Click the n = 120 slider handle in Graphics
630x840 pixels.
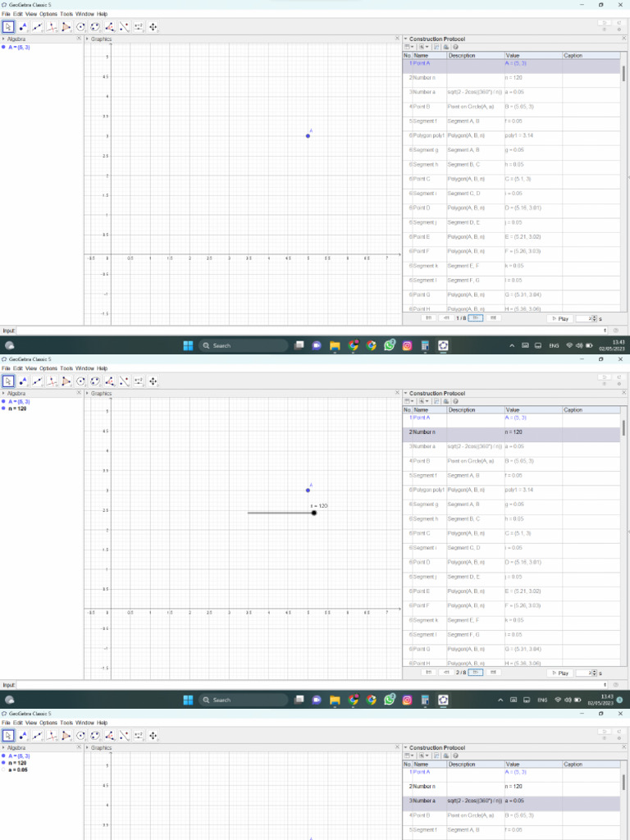314,513
